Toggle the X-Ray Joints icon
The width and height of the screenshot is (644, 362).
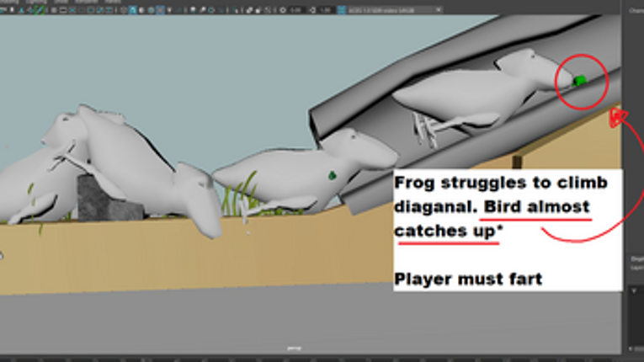tap(267, 10)
